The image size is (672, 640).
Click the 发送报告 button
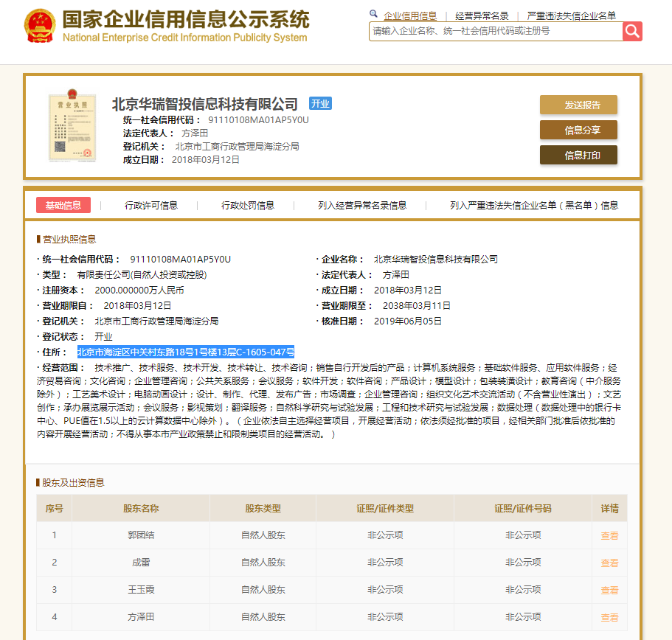[578, 105]
